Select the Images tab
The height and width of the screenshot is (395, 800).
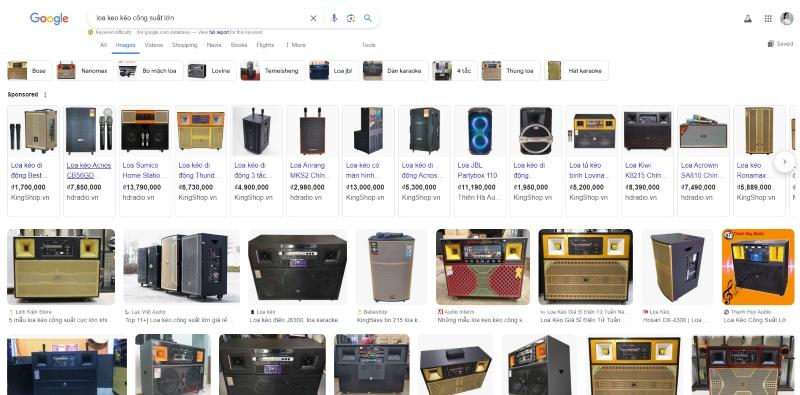click(126, 45)
